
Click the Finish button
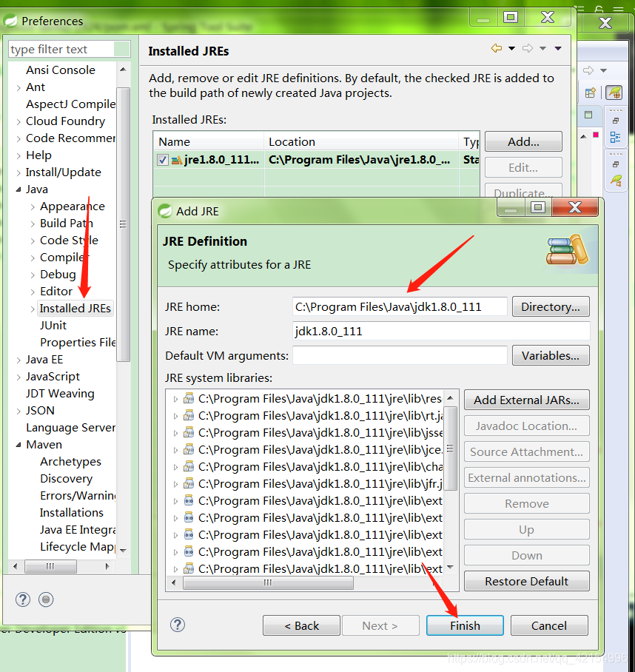click(x=465, y=625)
